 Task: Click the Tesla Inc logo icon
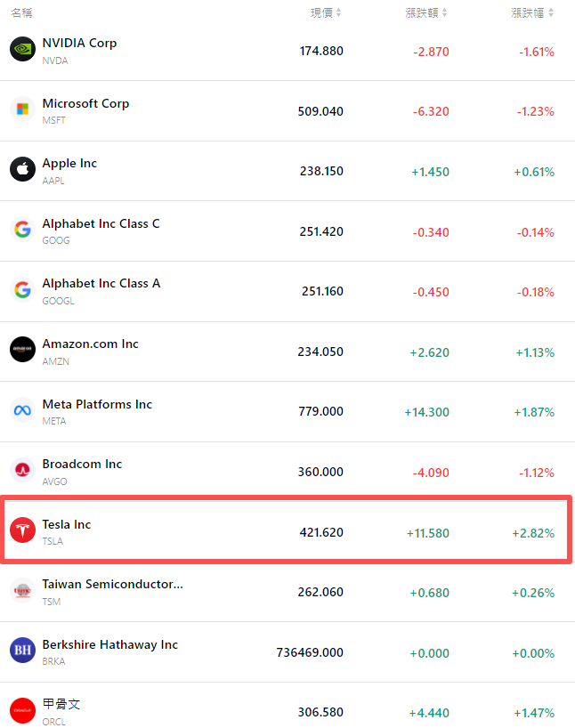[x=22, y=530]
